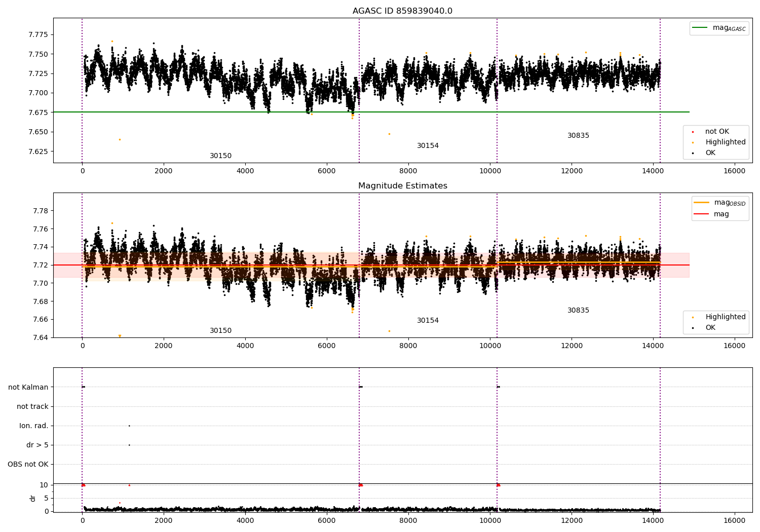The image size is (760, 532).
Task: Click y-axis tick "7.72" on middle plot
Action: (x=41, y=265)
